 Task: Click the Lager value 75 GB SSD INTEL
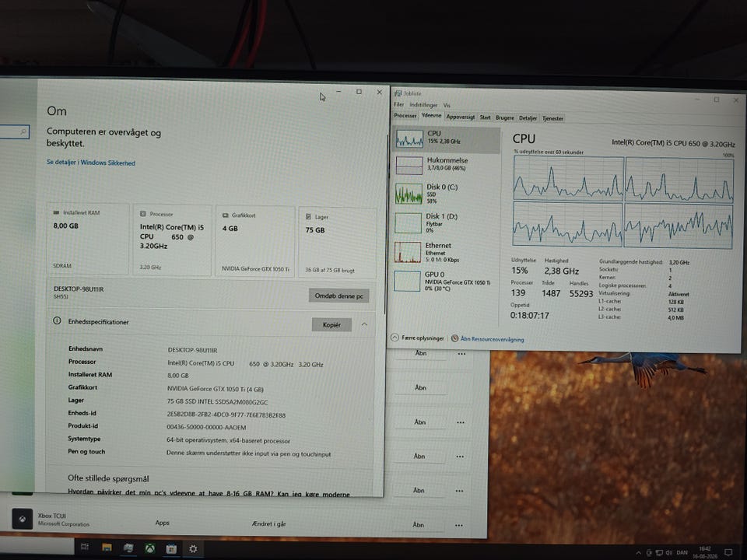(x=217, y=402)
